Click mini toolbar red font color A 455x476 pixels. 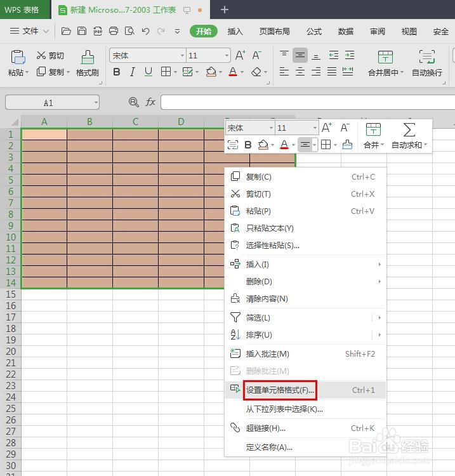[284, 145]
